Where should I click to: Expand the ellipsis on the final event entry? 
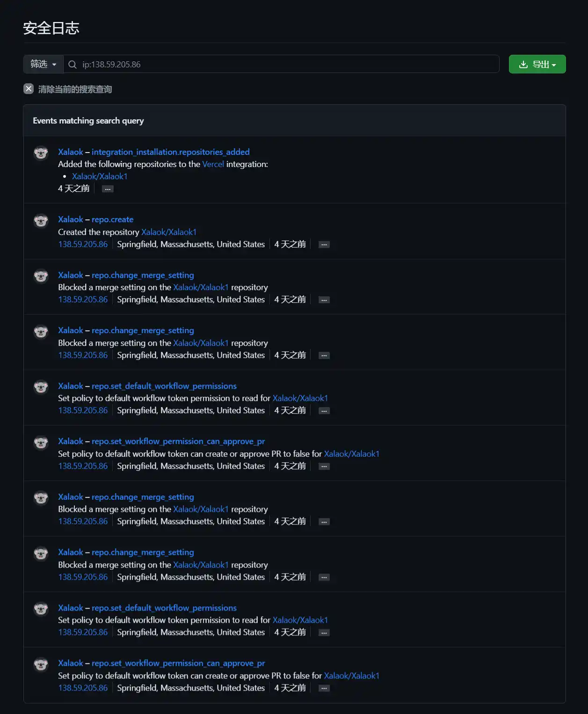324,688
